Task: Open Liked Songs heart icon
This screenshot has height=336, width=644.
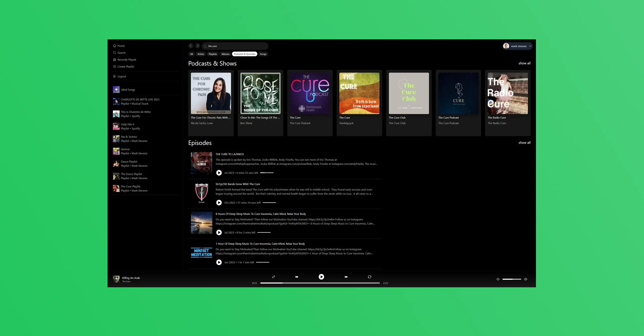Action: (x=116, y=90)
